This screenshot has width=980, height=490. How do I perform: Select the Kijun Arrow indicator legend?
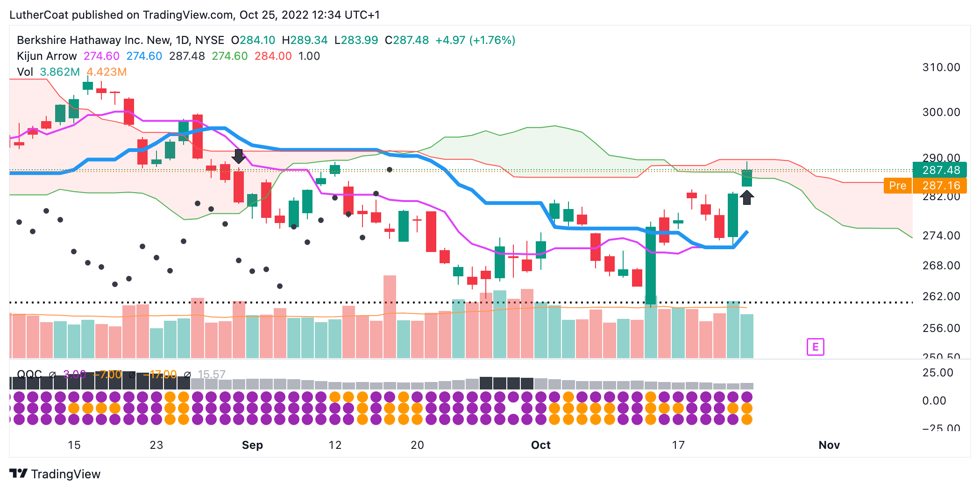click(47, 56)
